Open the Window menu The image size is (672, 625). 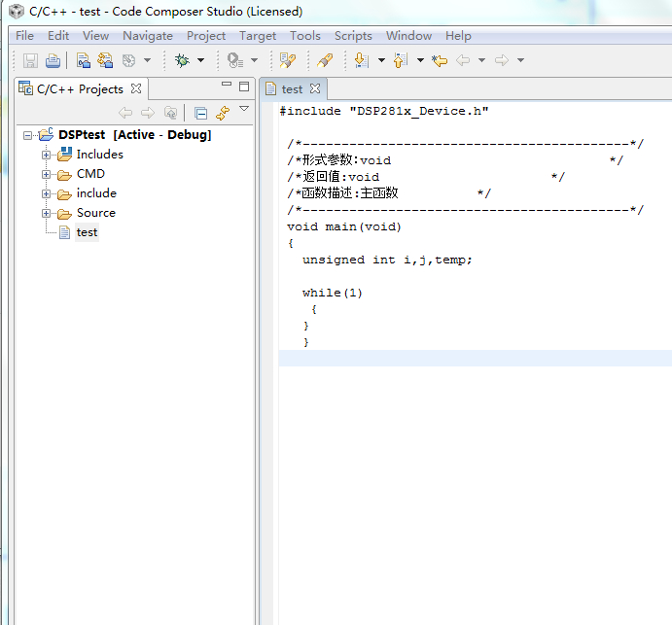point(408,36)
